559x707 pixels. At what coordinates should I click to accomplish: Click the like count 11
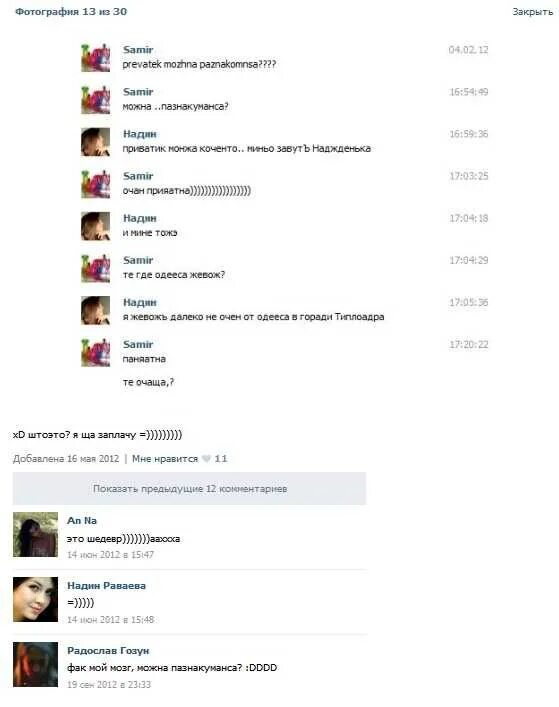coord(220,459)
